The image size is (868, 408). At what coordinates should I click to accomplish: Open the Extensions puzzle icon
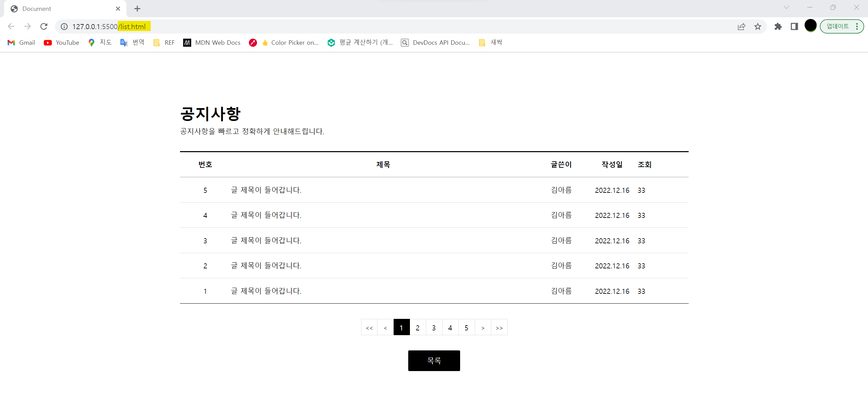[x=778, y=26]
